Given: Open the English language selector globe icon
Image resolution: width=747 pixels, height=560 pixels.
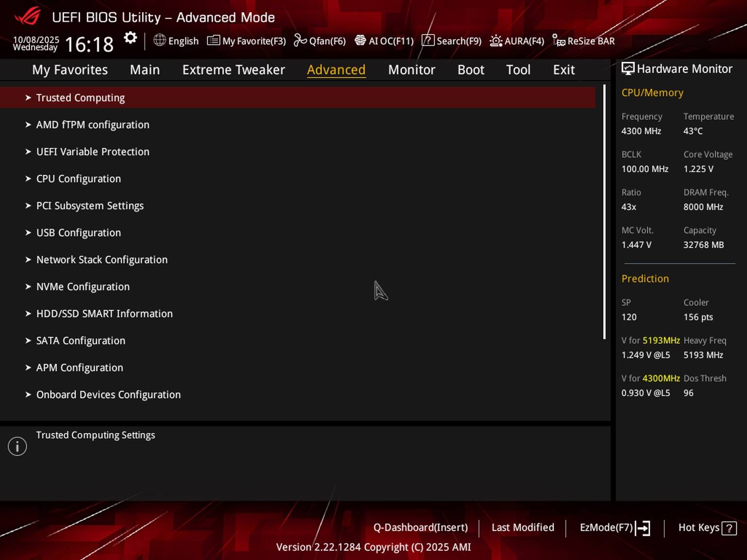Looking at the screenshot, I should click(x=160, y=40).
